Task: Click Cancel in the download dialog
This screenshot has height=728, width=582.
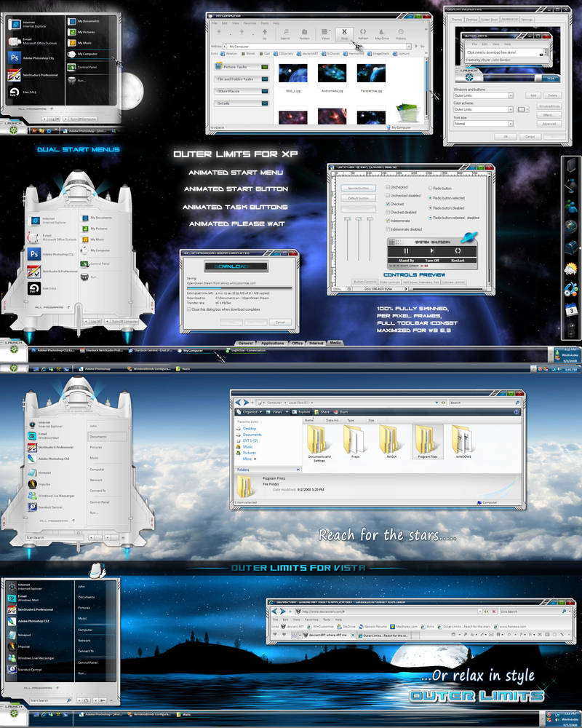Action: pyautogui.click(x=280, y=323)
